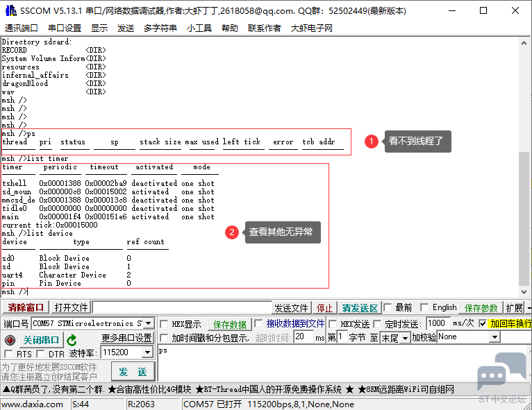This screenshot has width=532, height=410.
Task: Click the 1000 ms interval field
Action: tap(438, 323)
